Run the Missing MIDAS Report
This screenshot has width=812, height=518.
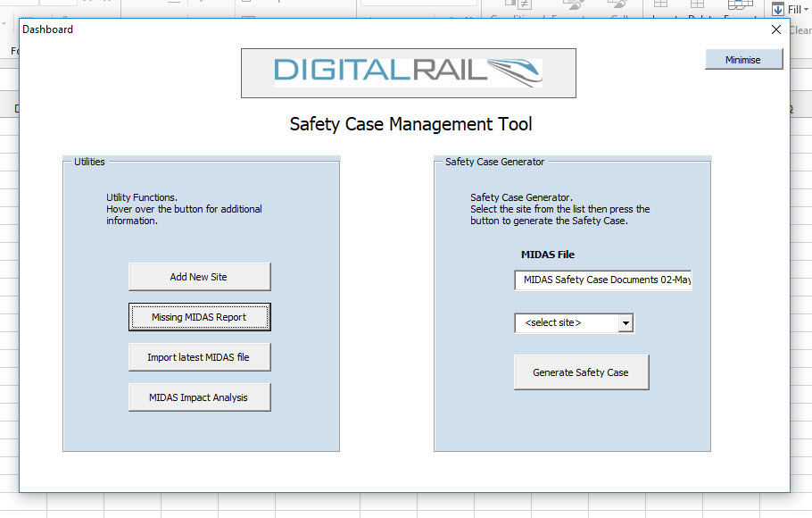point(199,317)
